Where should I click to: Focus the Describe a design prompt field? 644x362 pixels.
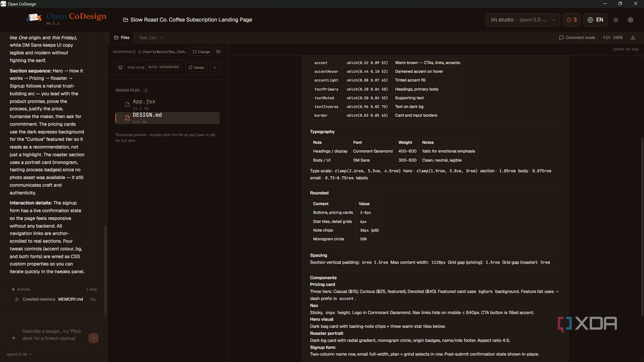[54, 335]
